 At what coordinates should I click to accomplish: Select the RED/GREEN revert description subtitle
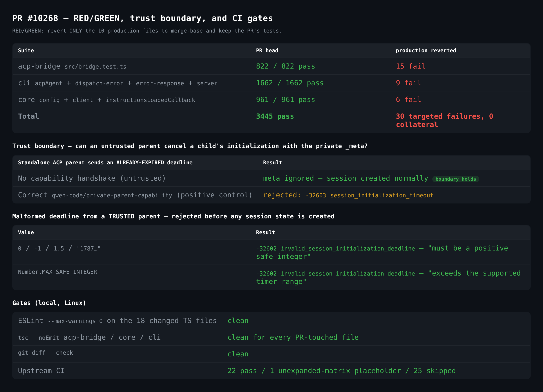[147, 31]
